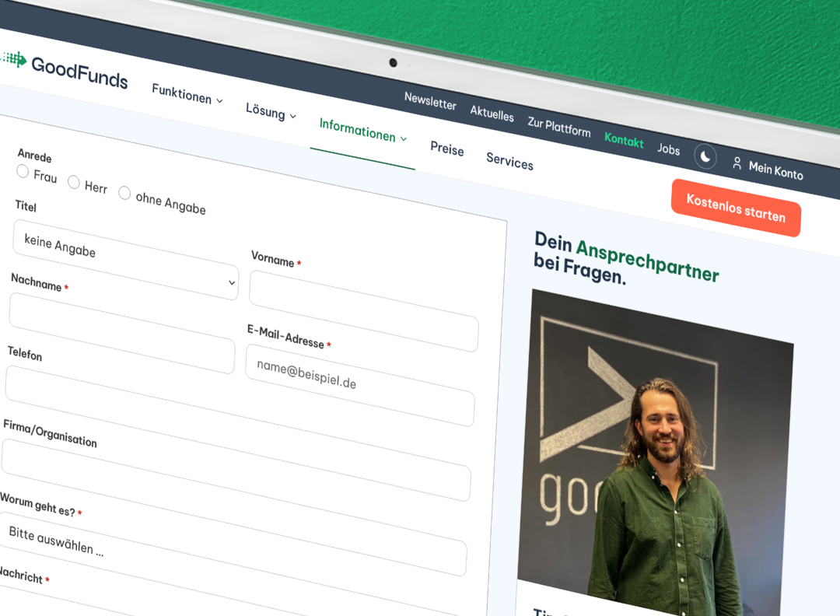Open the Jobs link
This screenshot has height=616, width=840.
coord(669,149)
